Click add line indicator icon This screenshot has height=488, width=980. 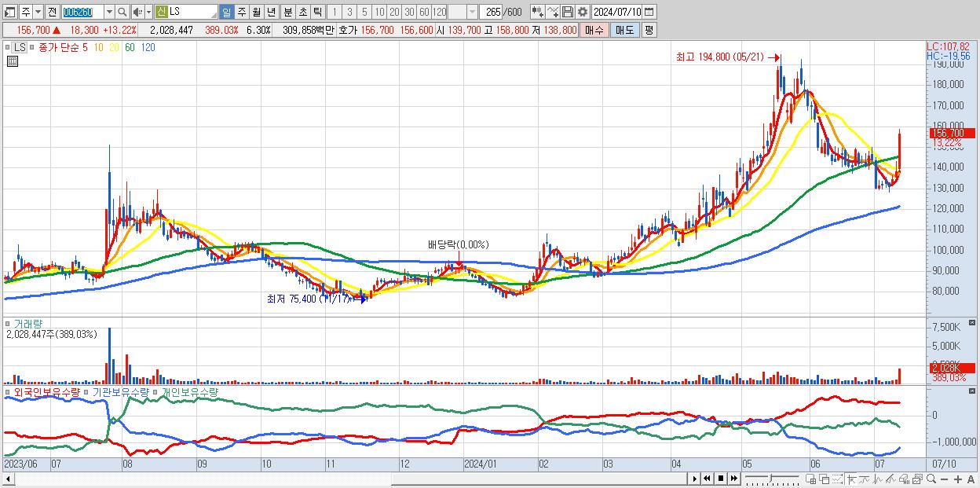(553, 12)
